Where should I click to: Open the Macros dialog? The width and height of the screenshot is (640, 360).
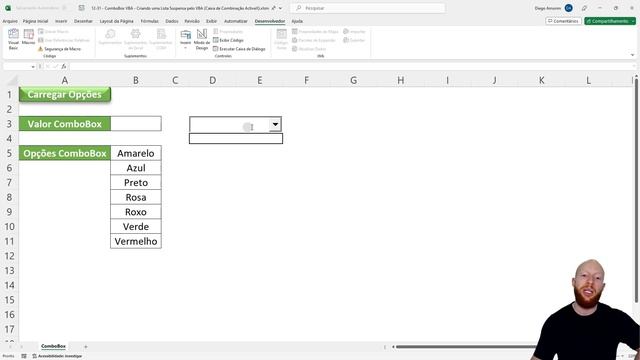click(28, 38)
